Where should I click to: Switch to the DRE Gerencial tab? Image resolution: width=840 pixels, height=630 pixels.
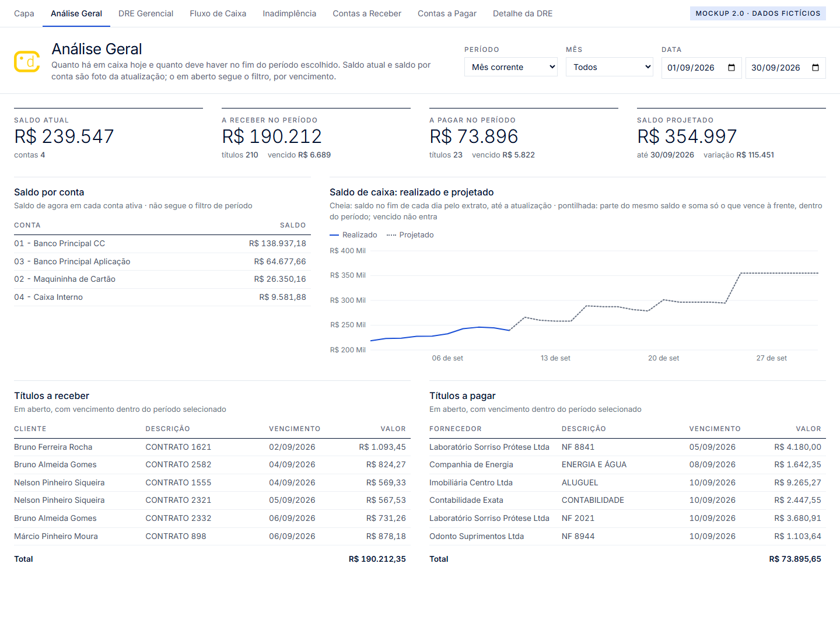pos(146,13)
